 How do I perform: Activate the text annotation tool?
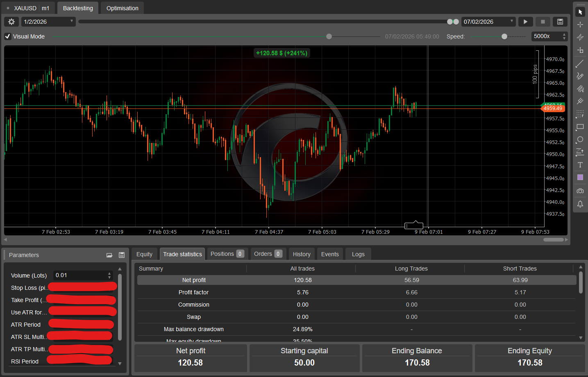tap(580, 165)
